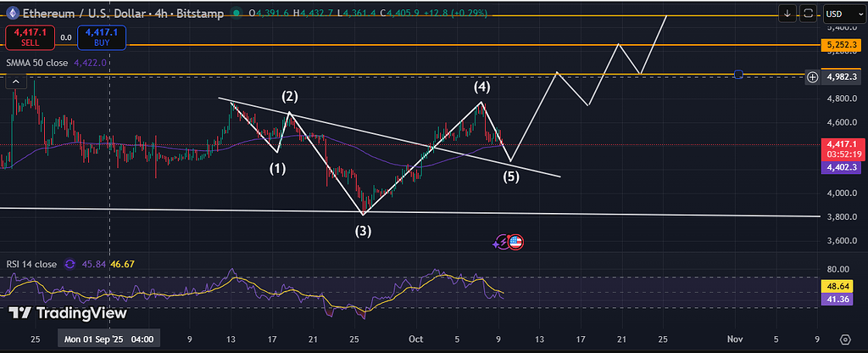Screen dimensions: 868x353
Task: Open the time axis settings icon
Action: tap(844, 338)
